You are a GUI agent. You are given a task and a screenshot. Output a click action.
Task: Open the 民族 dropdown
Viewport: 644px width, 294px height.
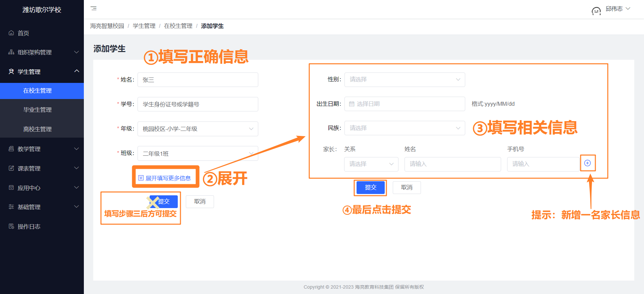point(405,128)
